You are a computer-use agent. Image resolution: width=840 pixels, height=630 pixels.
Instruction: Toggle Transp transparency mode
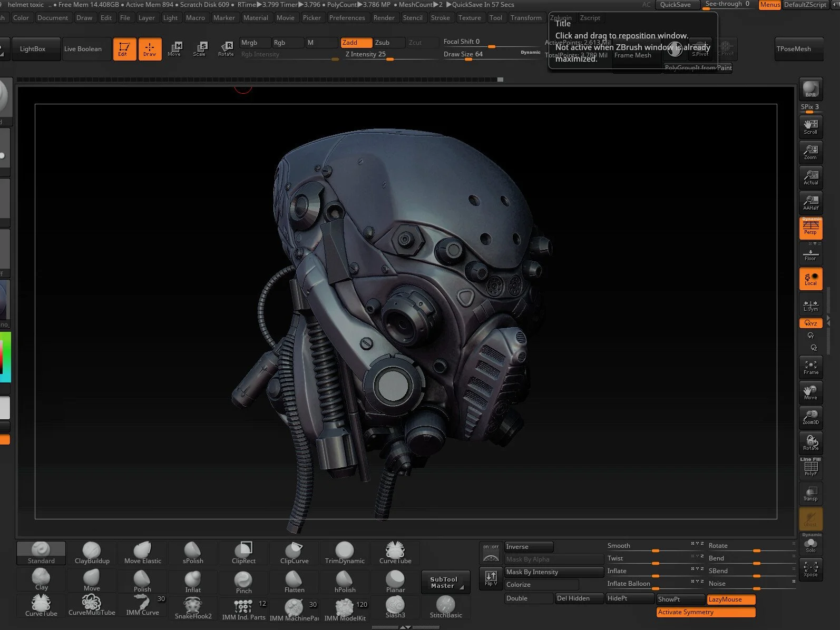tap(810, 493)
